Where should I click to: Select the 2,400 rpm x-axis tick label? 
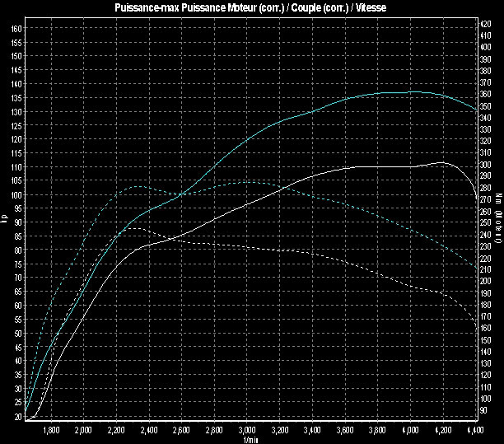pyautogui.click(x=149, y=430)
